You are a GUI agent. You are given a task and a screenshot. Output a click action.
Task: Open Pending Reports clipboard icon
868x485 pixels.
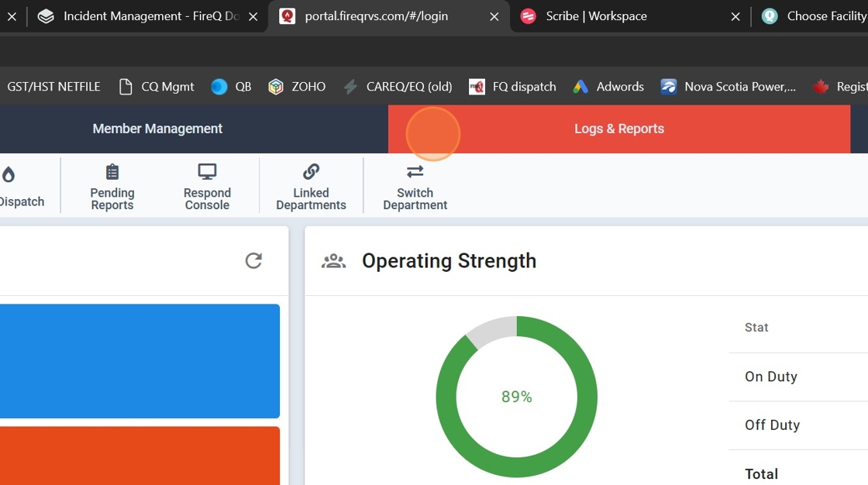tap(112, 172)
